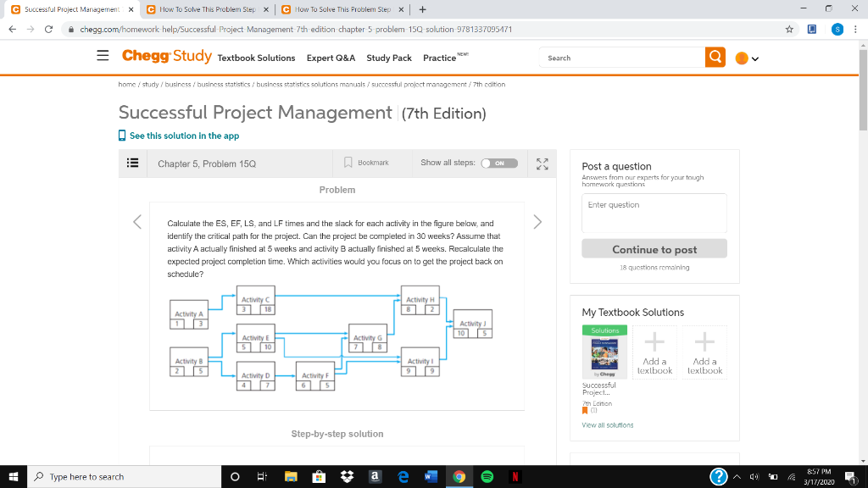This screenshot has height=488, width=868.
Task: Open the Chegg hamburger menu
Action: click(103, 55)
